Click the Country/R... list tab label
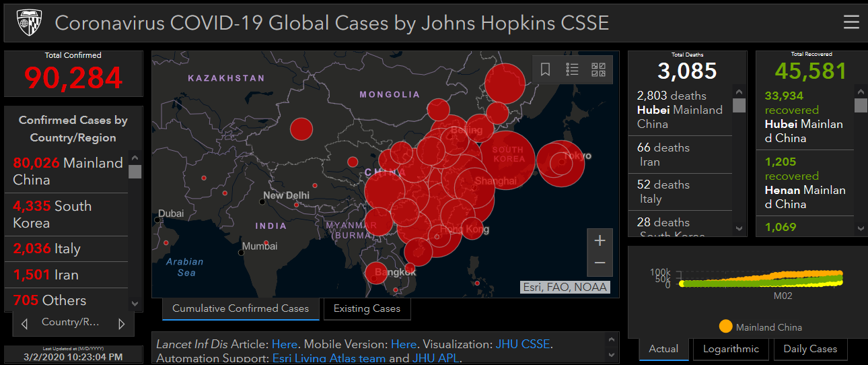 tap(70, 322)
